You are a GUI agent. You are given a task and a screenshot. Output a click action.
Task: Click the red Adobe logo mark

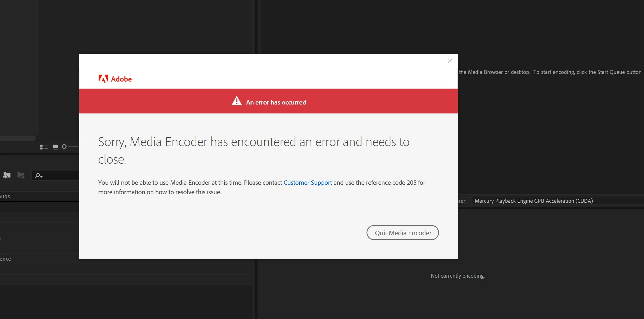pos(103,79)
